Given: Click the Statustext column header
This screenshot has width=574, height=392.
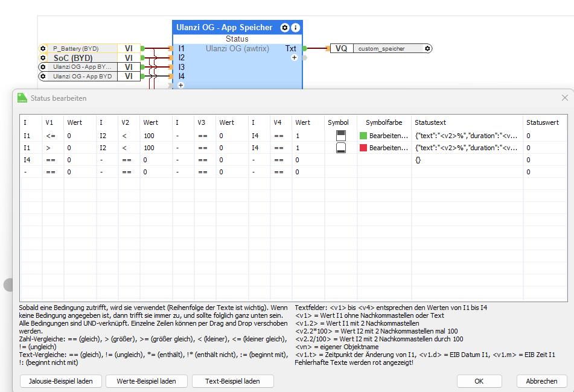Looking at the screenshot, I should pyautogui.click(x=430, y=122).
